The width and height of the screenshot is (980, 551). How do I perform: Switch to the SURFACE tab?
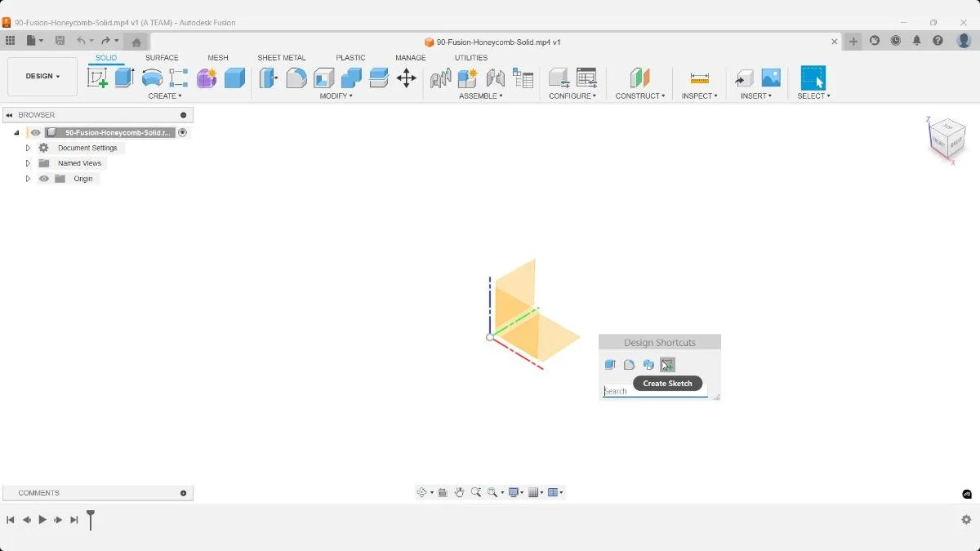[162, 57]
